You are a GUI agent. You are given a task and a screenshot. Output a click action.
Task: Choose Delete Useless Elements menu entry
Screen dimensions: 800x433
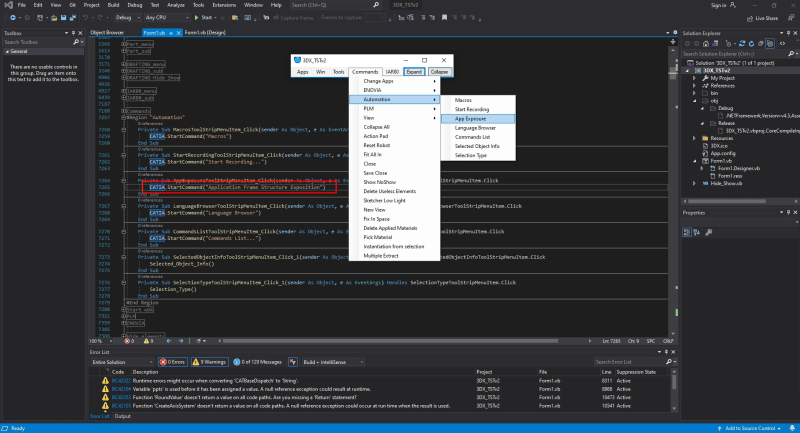394,191
